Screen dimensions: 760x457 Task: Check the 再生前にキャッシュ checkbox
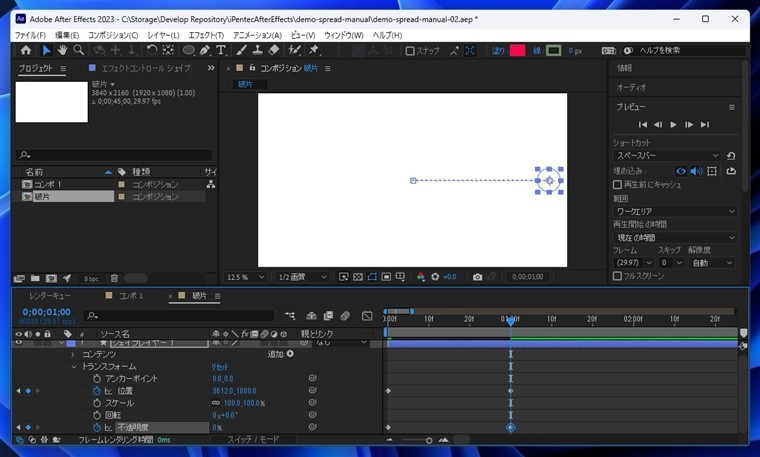pyautogui.click(x=617, y=185)
